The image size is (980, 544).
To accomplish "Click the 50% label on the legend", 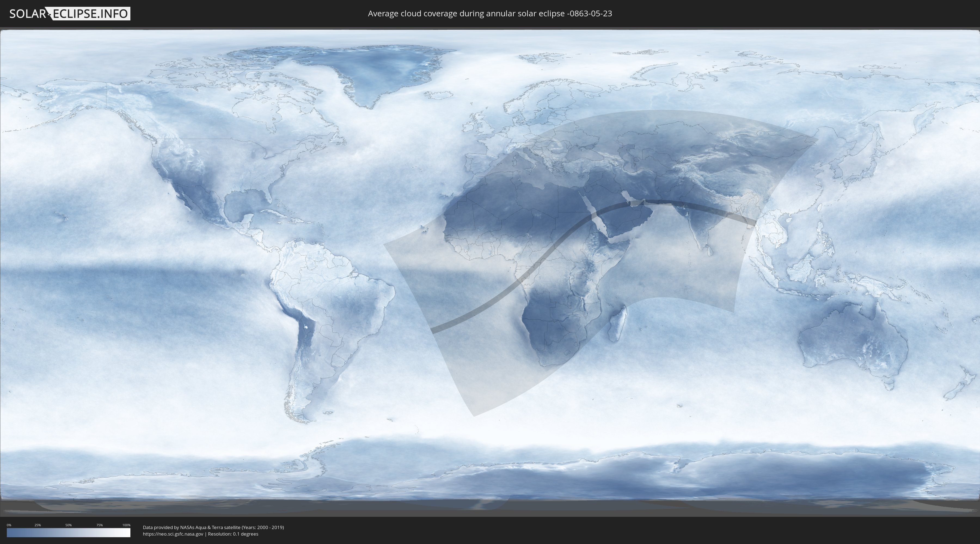I will click(x=69, y=525).
